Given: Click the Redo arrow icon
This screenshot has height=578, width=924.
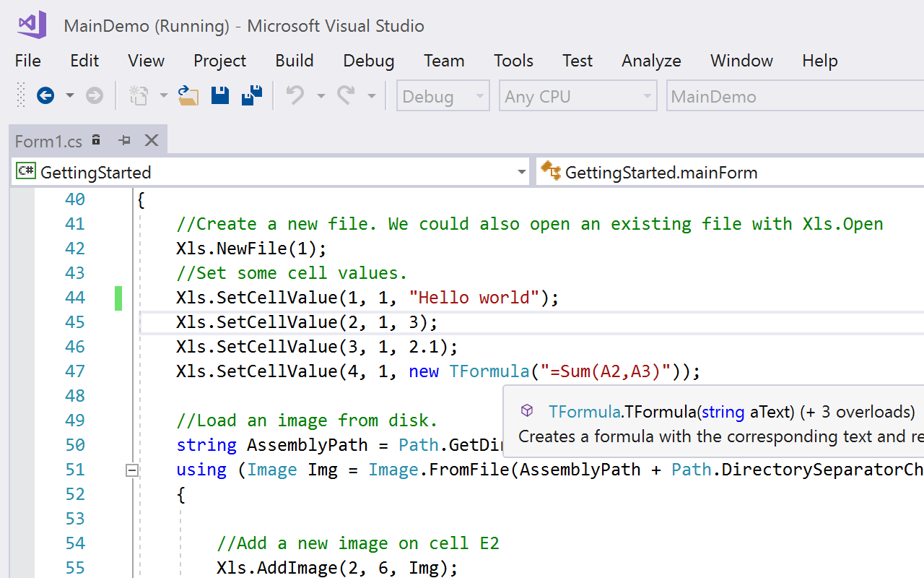Looking at the screenshot, I should pyautogui.click(x=346, y=95).
